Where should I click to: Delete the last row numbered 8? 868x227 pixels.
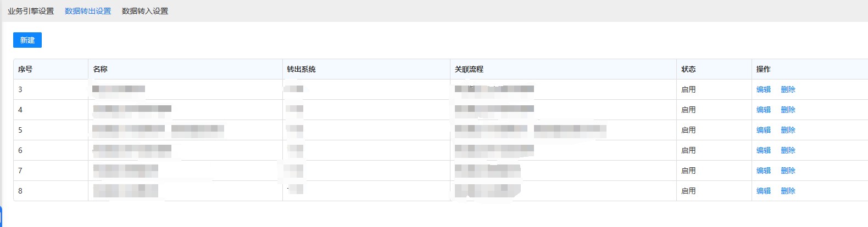[x=788, y=191]
